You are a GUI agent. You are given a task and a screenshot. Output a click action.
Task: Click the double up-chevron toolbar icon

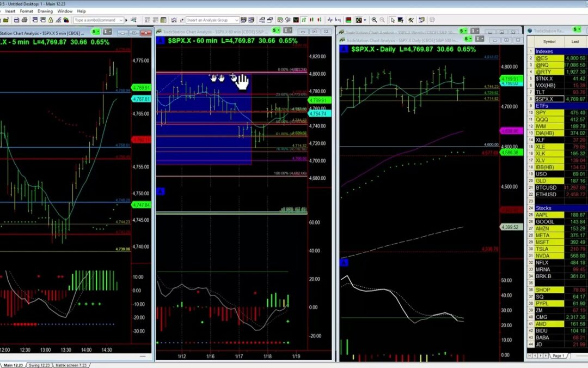[174, 20]
